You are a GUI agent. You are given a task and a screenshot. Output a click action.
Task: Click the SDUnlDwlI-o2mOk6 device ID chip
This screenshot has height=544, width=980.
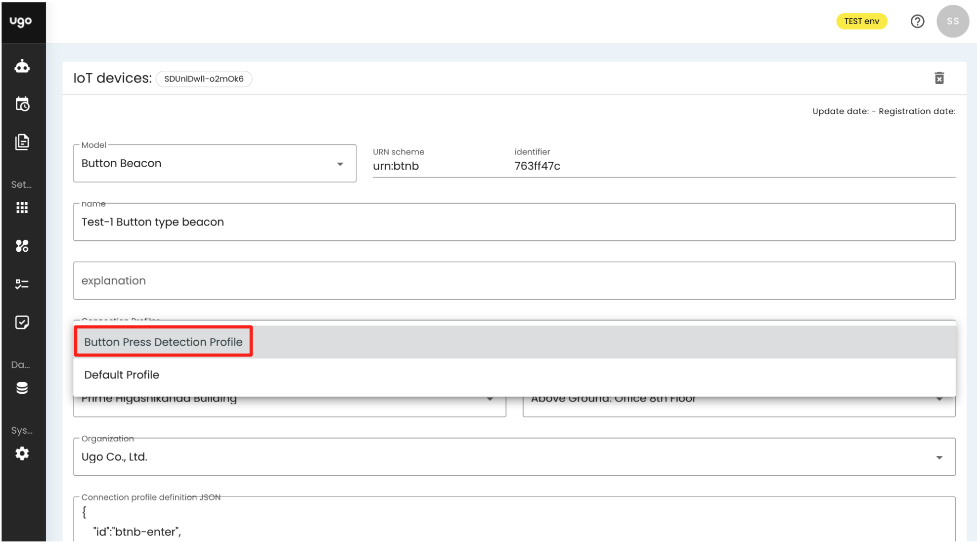click(204, 79)
